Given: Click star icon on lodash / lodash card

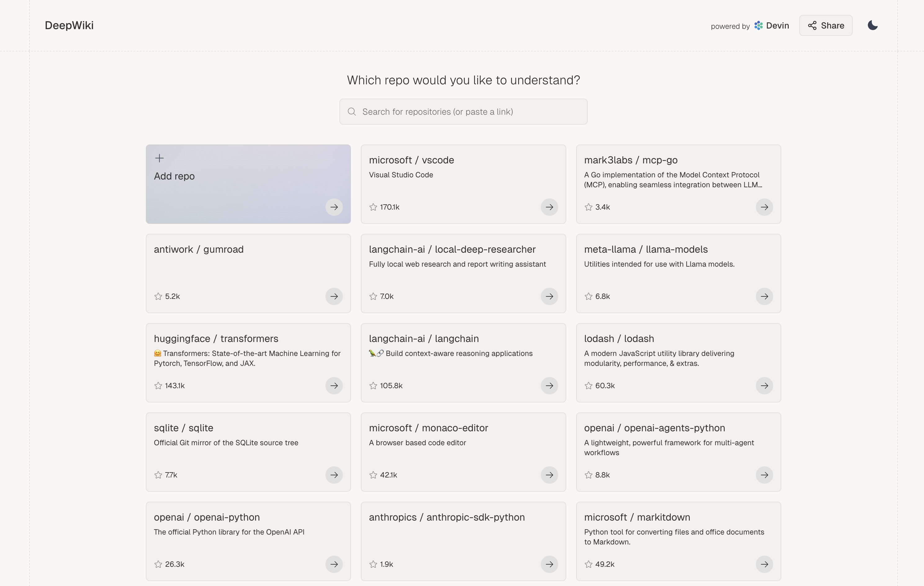Looking at the screenshot, I should point(588,386).
